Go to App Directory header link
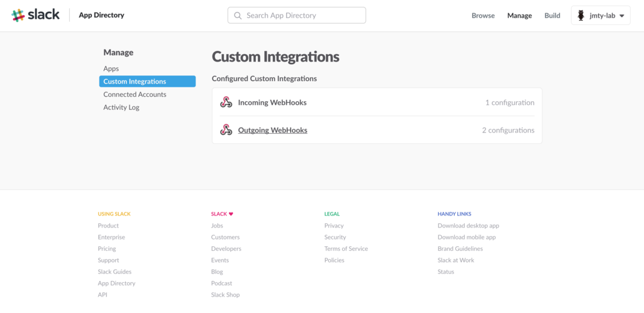This screenshot has height=313, width=644. (101, 15)
